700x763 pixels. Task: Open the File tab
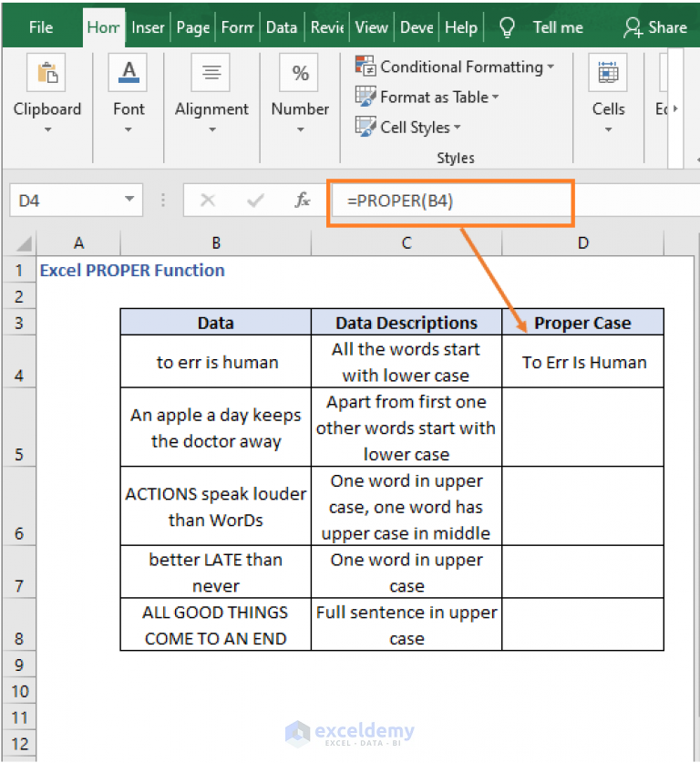[x=41, y=27]
